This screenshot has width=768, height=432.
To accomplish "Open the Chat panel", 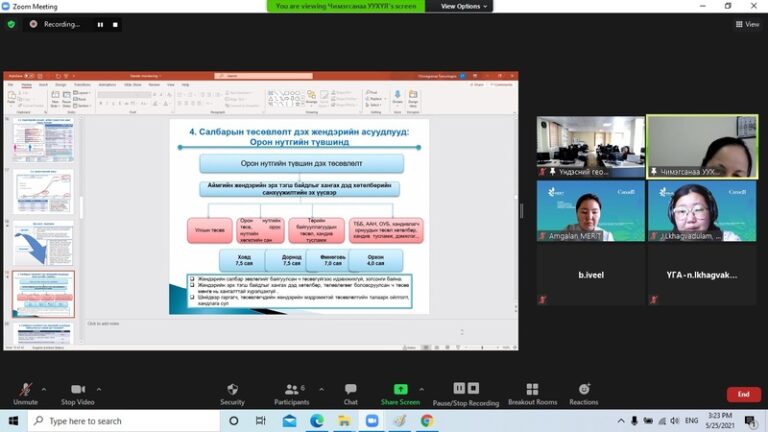I will click(350, 390).
